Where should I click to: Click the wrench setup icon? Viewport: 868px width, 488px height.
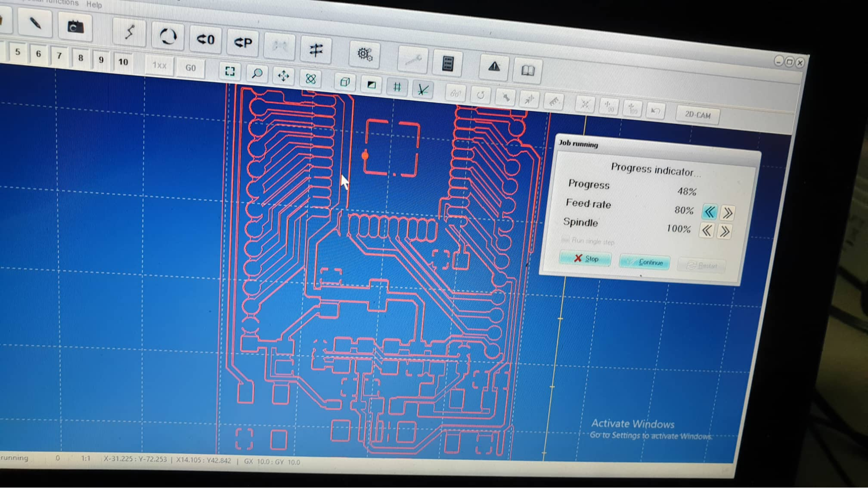[x=413, y=60]
